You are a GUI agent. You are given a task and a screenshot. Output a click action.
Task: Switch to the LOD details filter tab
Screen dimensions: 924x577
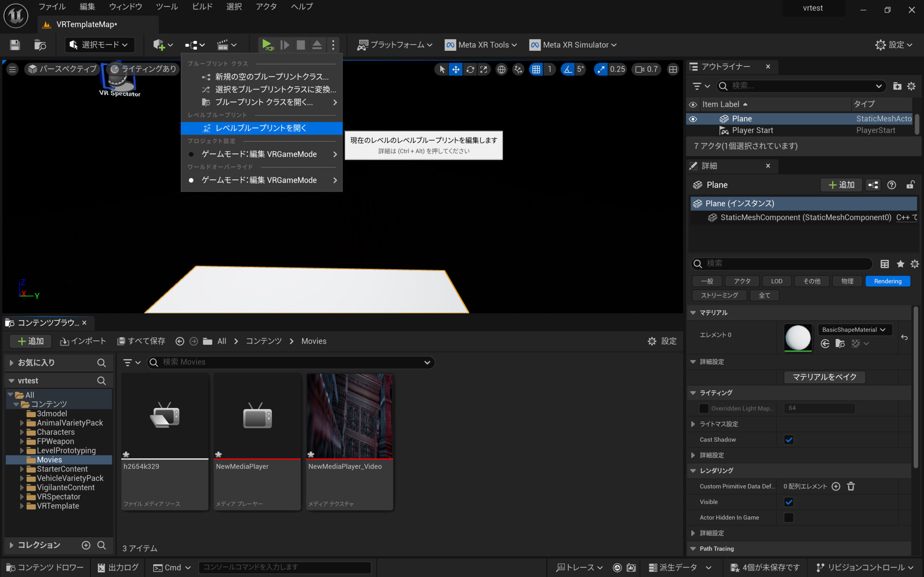pyautogui.click(x=776, y=281)
